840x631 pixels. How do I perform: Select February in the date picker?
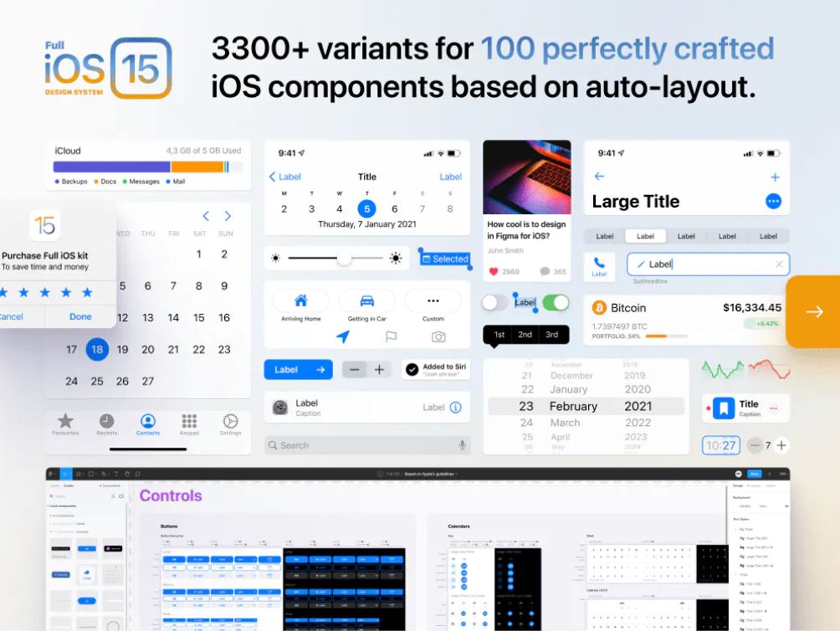click(573, 406)
